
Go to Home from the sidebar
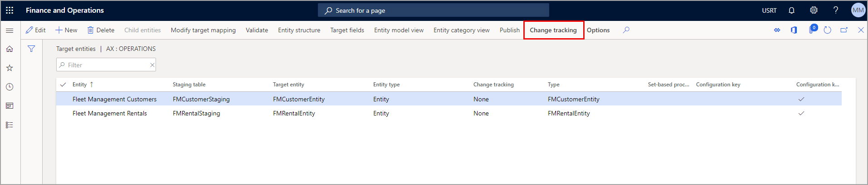[10, 49]
